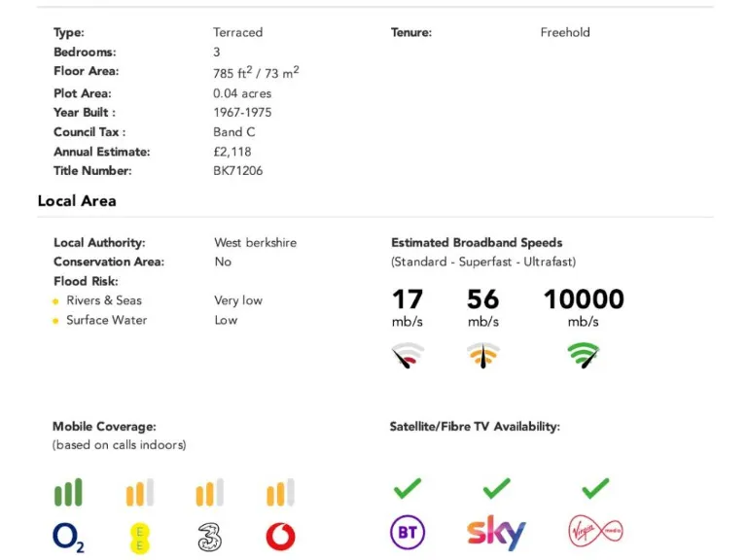Click the red standard speed gauge icon
Viewport: 747px width, 560px height.
[408, 355]
